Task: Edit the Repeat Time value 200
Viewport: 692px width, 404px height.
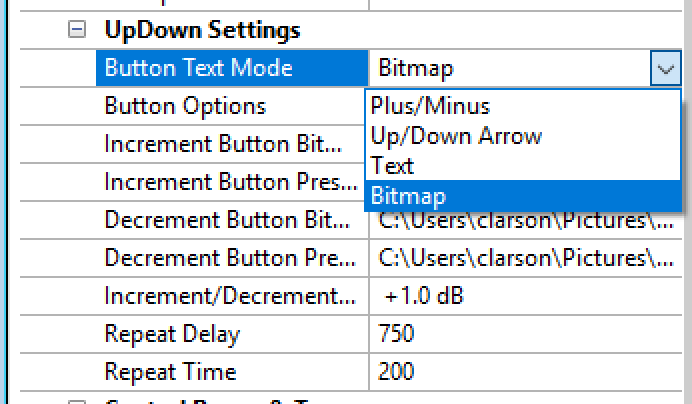Action: click(526, 372)
